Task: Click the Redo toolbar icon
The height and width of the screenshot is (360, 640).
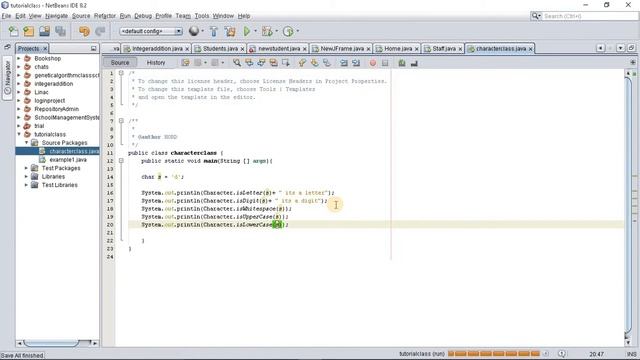Action: 100,31
